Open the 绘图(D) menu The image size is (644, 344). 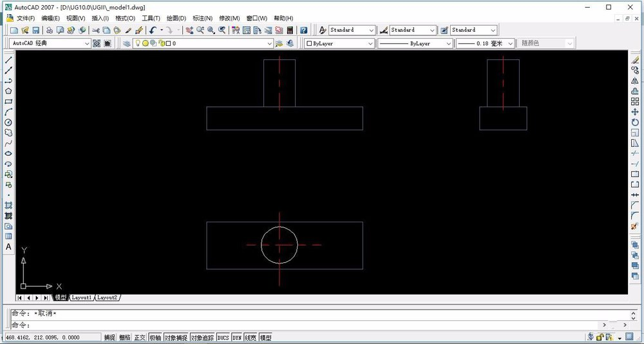[176, 18]
